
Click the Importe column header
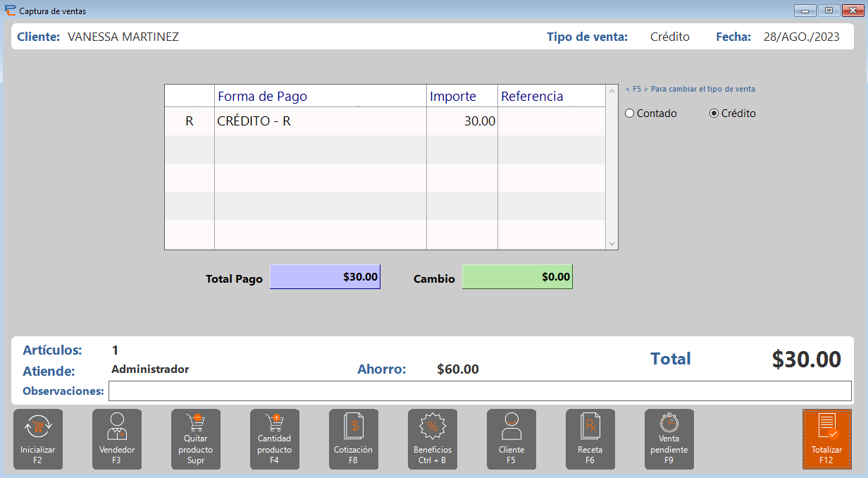tap(462, 97)
